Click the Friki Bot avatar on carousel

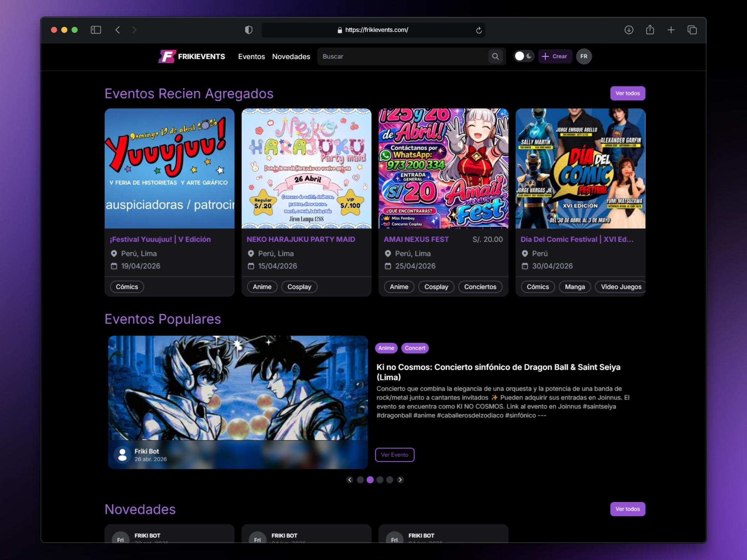[x=122, y=455]
